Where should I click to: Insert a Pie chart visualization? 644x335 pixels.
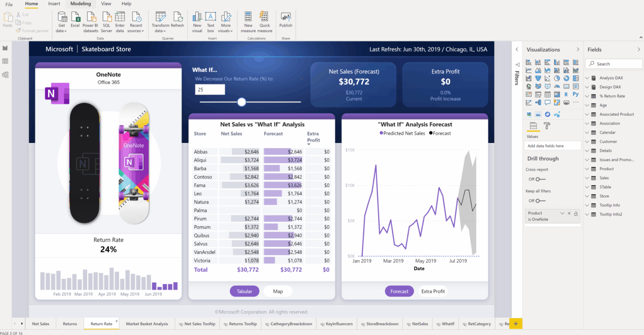557,78
